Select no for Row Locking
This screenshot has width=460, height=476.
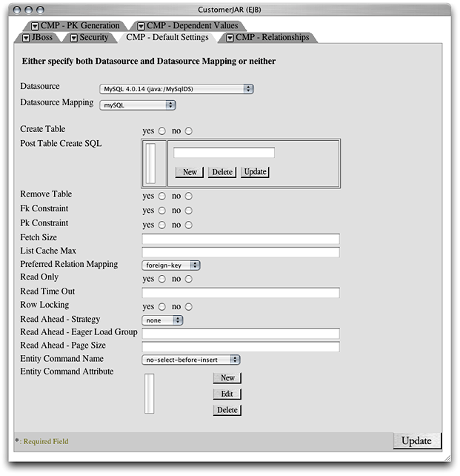point(189,307)
